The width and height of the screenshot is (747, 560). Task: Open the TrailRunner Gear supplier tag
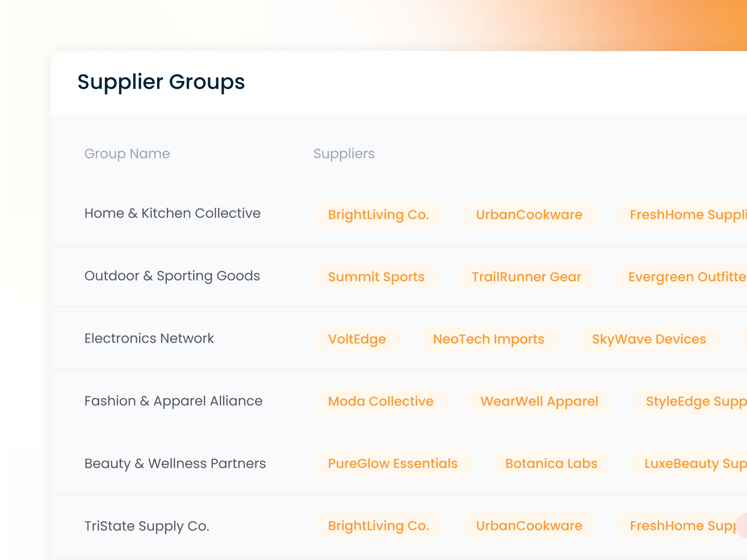coord(526,277)
